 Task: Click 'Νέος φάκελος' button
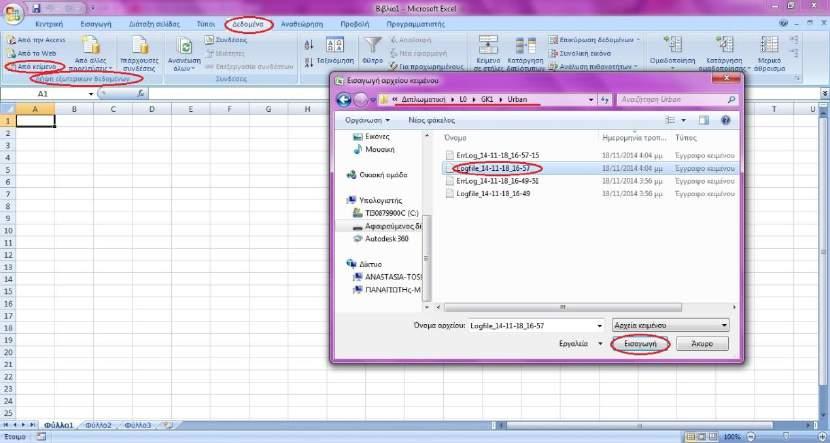click(431, 121)
